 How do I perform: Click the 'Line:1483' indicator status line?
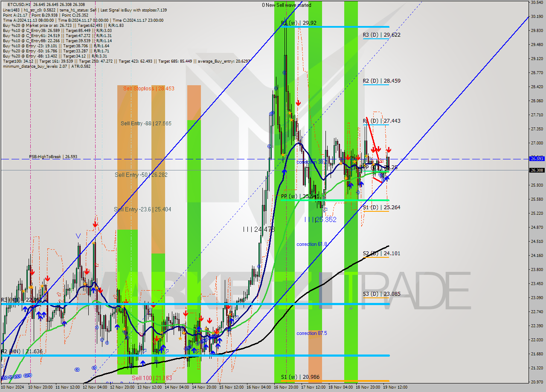click(x=84, y=10)
